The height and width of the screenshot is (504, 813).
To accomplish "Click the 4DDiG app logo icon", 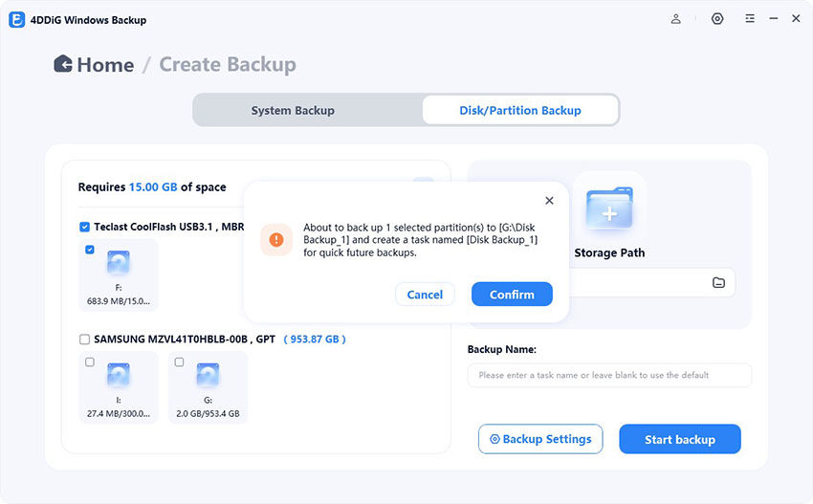I will (x=16, y=19).
